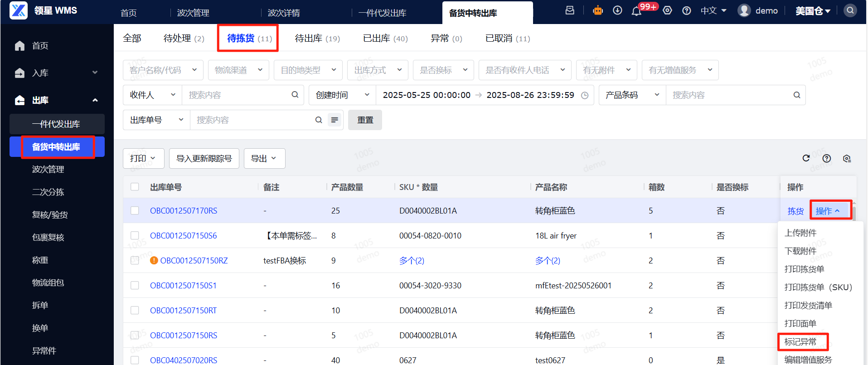Click the 导入更新跟踪号 button
This screenshot has width=868, height=365.
(x=204, y=158)
